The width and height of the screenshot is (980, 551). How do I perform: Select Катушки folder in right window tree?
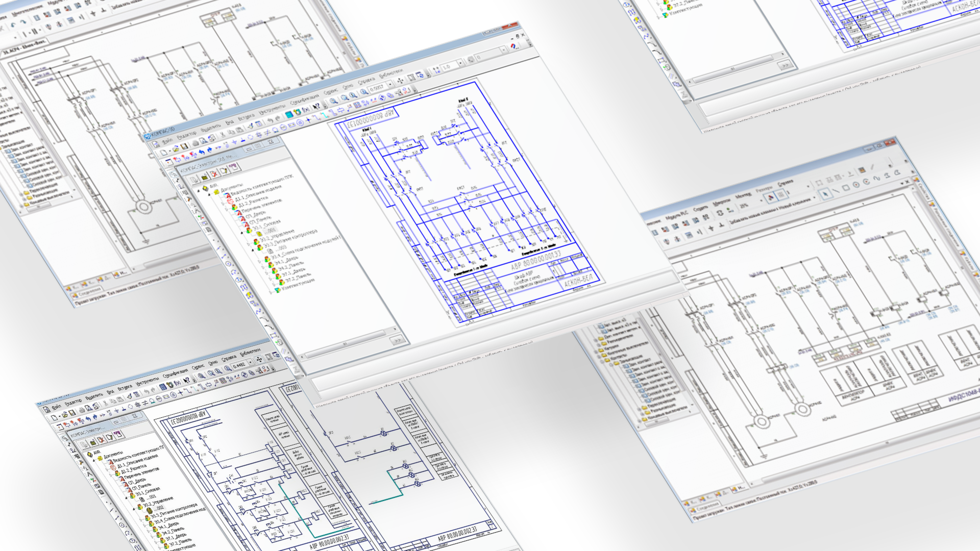click(611, 347)
